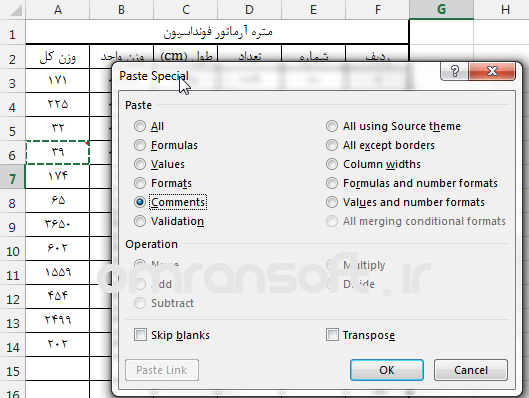Click cell A12 with value ۴۵۴
529x398 pixels.
coord(58,296)
